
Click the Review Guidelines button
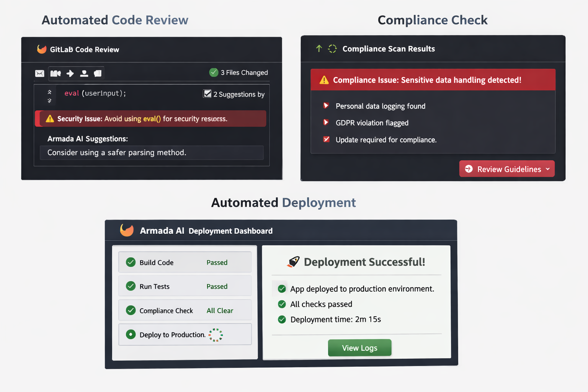pos(507,169)
